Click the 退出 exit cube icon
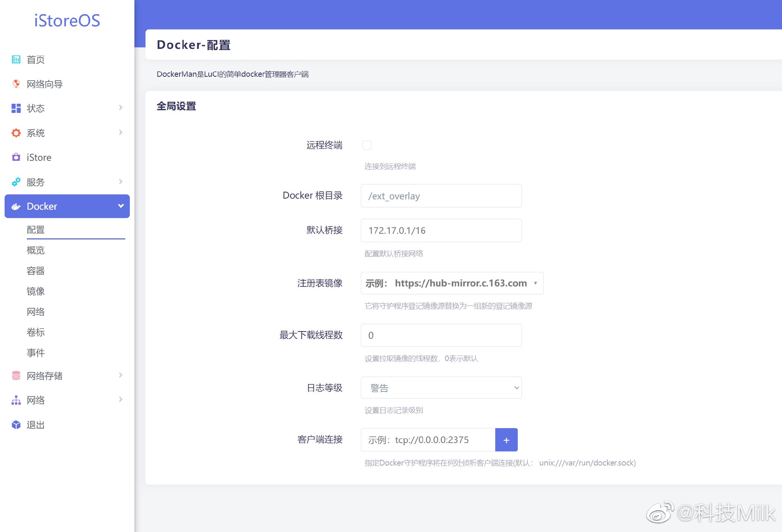Viewport: 782px width, 532px height. 16,425
